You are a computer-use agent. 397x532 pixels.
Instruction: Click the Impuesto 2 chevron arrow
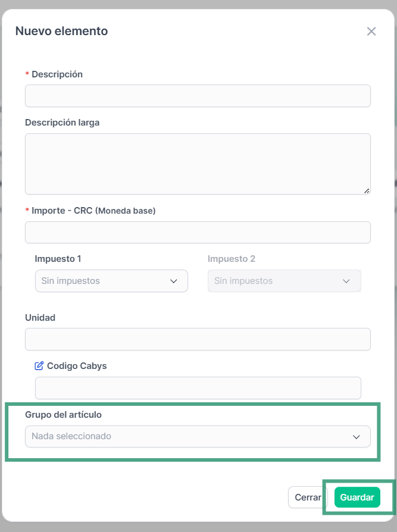346,281
